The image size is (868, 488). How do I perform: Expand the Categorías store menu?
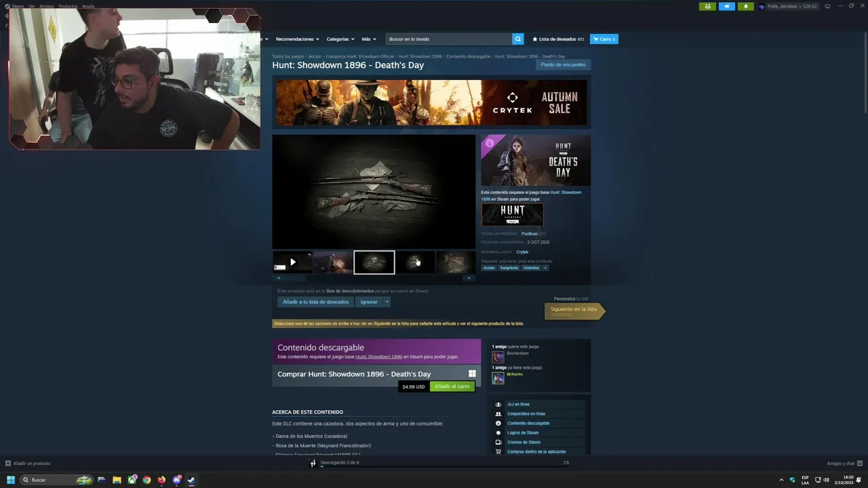340,39
